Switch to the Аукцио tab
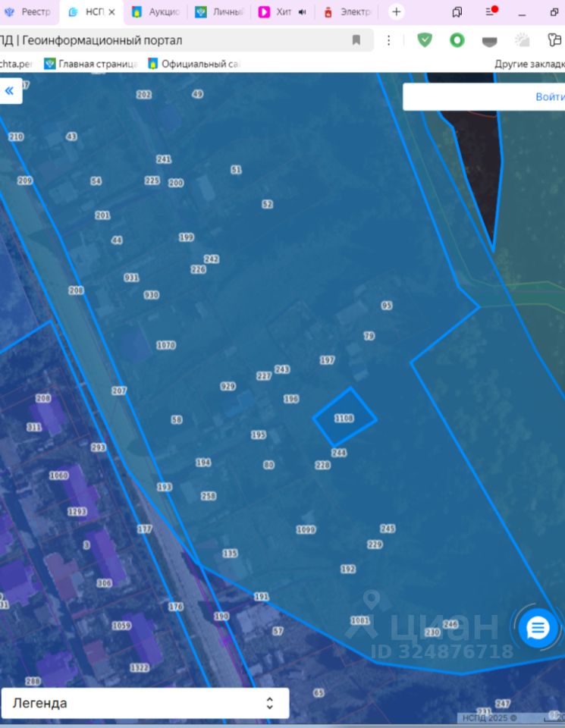The height and width of the screenshot is (728, 565). 155,12
